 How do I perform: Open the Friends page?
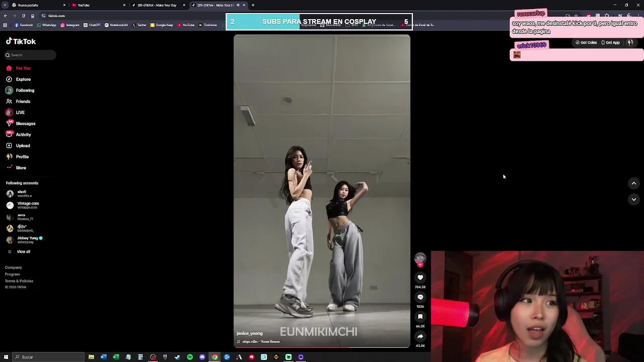(18, 102)
